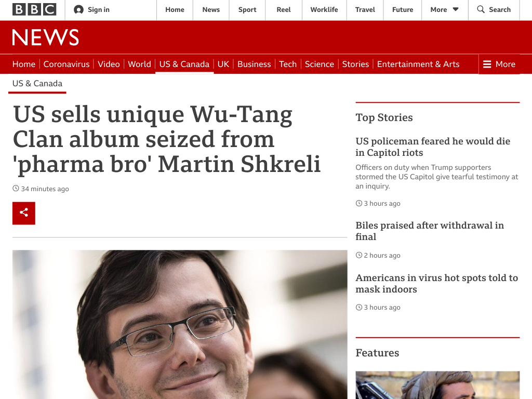Go to the Worklife tab

(x=324, y=9)
